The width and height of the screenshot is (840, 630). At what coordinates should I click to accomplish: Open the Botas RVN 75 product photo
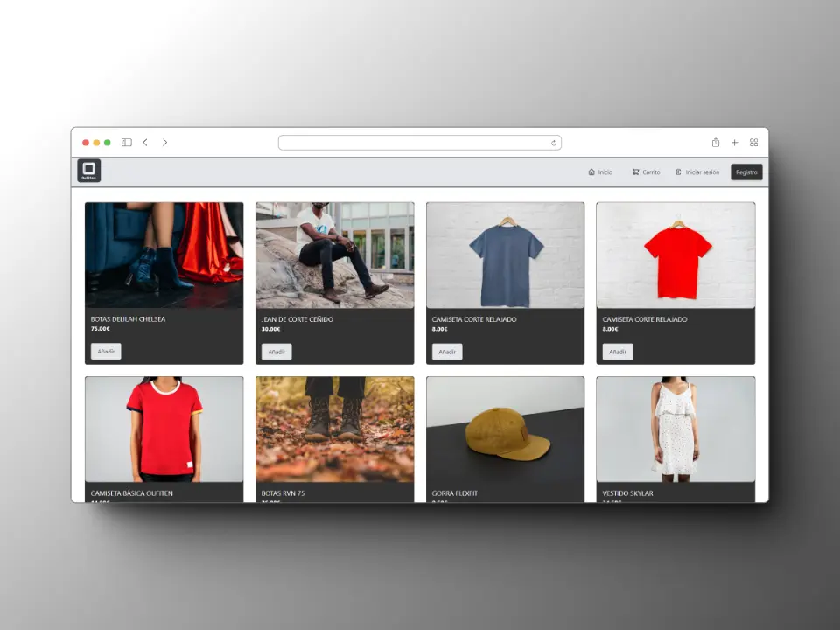334,430
